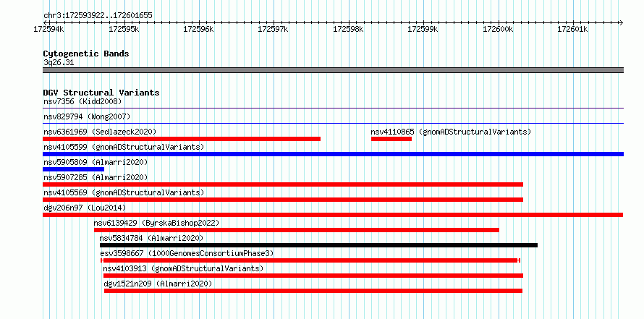Open the nsv5905809 (Almarri2020) label
Viewport: 644px width, 319px height.
pos(96,162)
